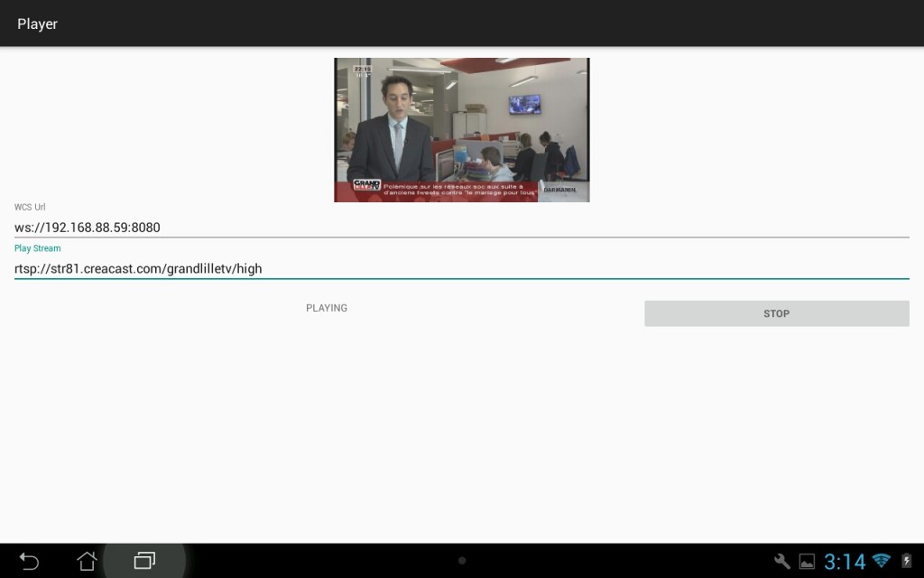Tap the PLAYING status label
924x578 pixels.
tap(326, 308)
